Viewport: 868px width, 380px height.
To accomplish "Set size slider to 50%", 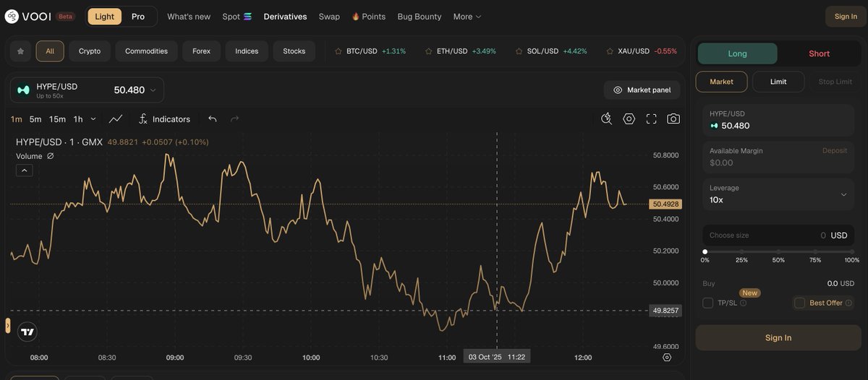I will 778,251.
